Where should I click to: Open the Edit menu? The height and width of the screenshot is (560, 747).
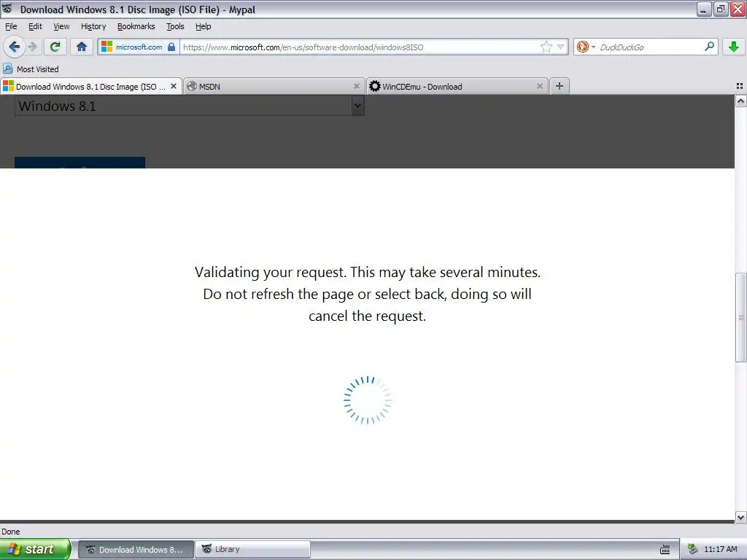point(35,26)
